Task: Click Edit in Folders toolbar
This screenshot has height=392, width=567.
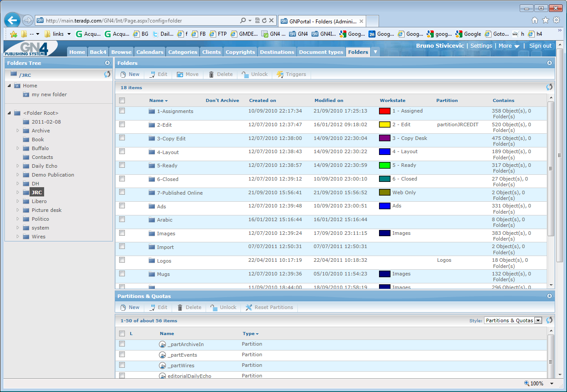Action: [x=158, y=74]
